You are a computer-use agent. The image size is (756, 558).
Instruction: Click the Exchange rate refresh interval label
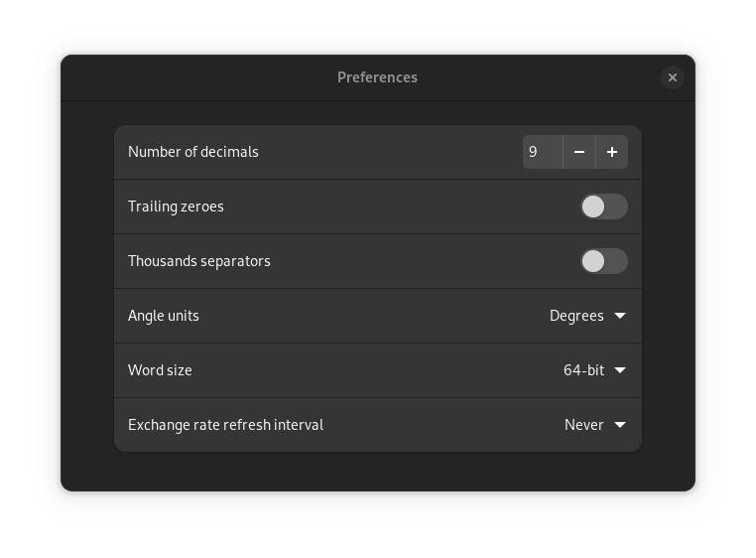pos(225,425)
